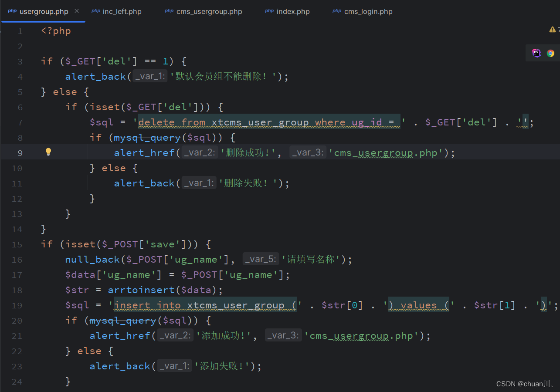The height and width of the screenshot is (392, 560).
Task: Click alert_href on line 9
Action: coord(144,153)
